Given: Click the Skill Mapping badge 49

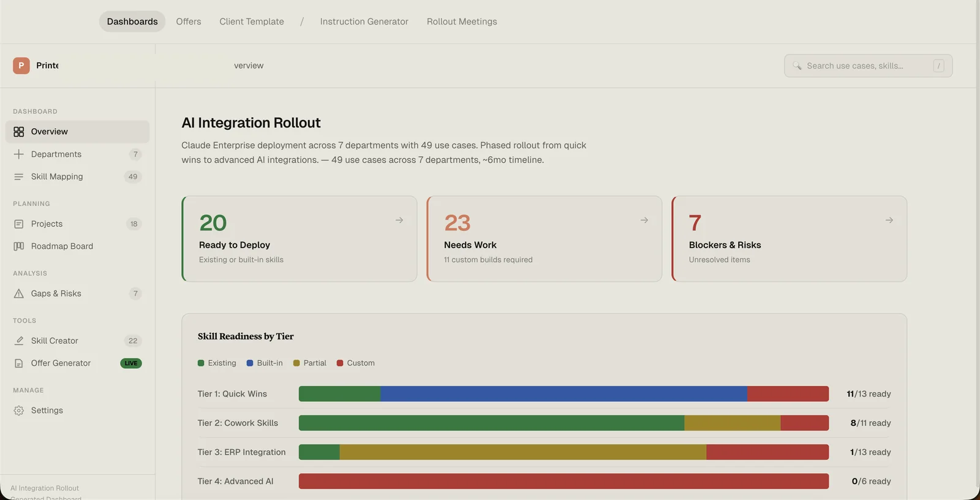Looking at the screenshot, I should click(x=133, y=176).
